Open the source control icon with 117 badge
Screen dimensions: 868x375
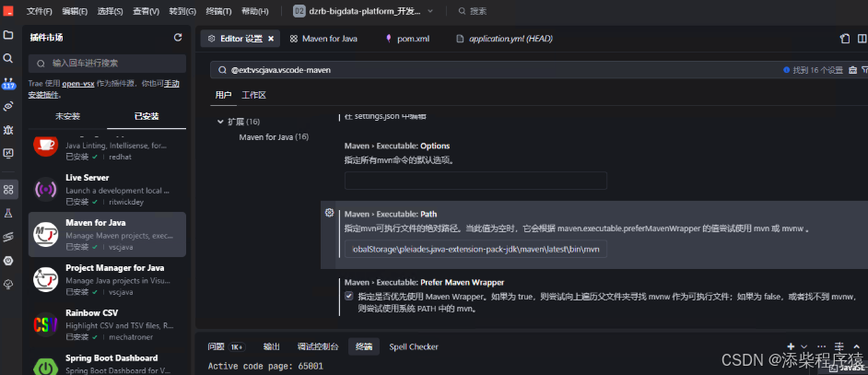8,83
